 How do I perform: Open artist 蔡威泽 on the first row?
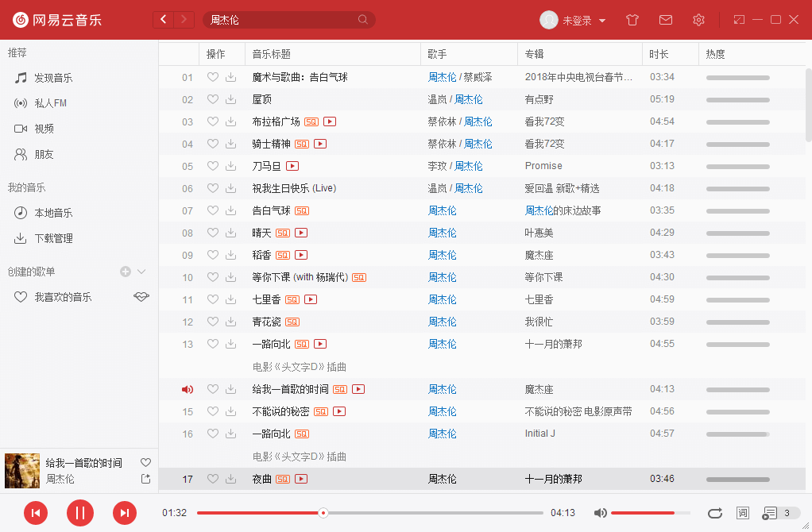pos(478,77)
